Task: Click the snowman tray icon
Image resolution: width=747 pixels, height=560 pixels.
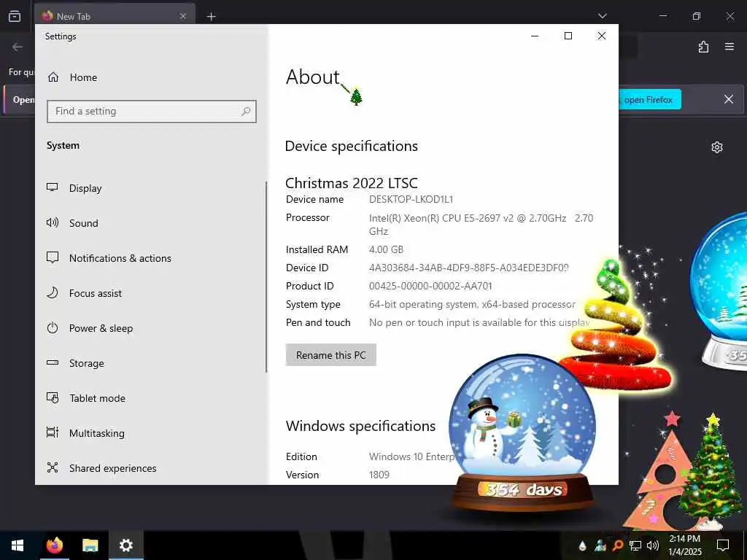Action: pos(600,545)
